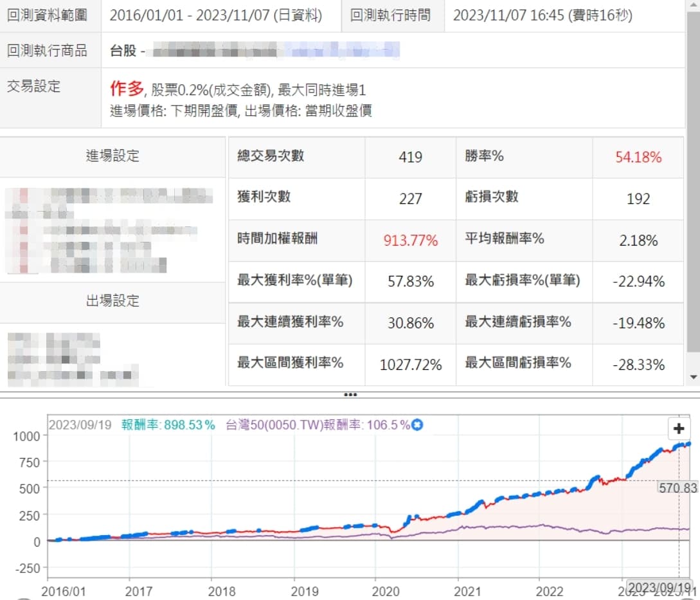This screenshot has height=600, width=700.
Task: Click the scrollbar down arrow
Action: click(693, 377)
